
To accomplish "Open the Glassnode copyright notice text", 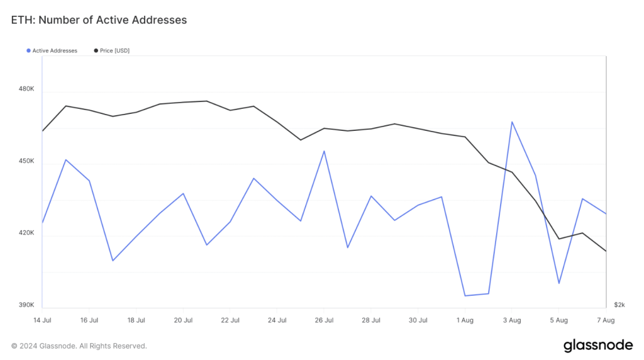I will pos(79,346).
